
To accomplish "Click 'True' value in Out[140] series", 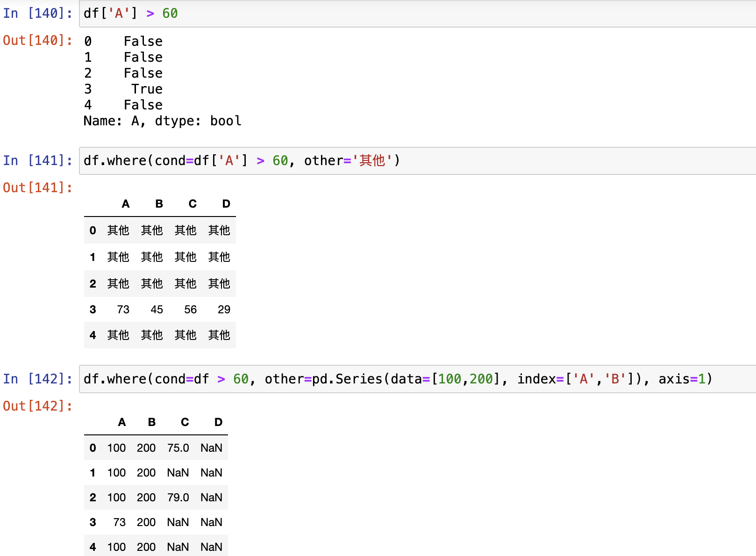I will click(147, 89).
